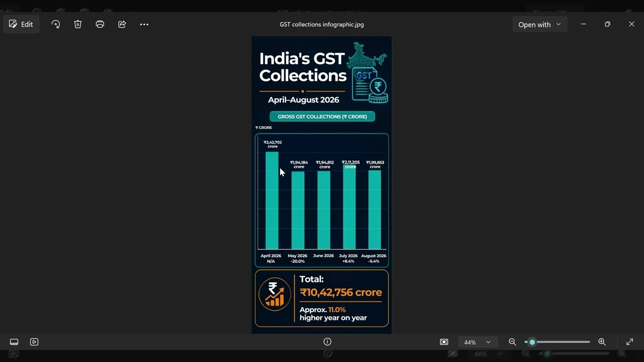The width and height of the screenshot is (644, 362).
Task: Enter full screen with expand arrows icon
Action: tap(630, 342)
